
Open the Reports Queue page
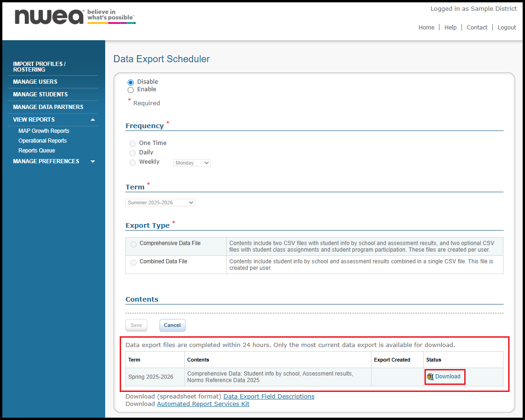pyautogui.click(x=37, y=151)
